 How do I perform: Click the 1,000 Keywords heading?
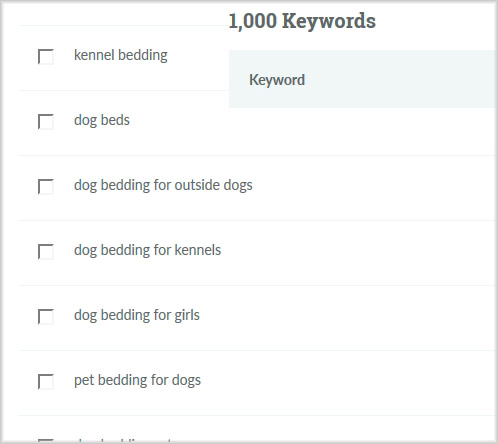pos(302,21)
